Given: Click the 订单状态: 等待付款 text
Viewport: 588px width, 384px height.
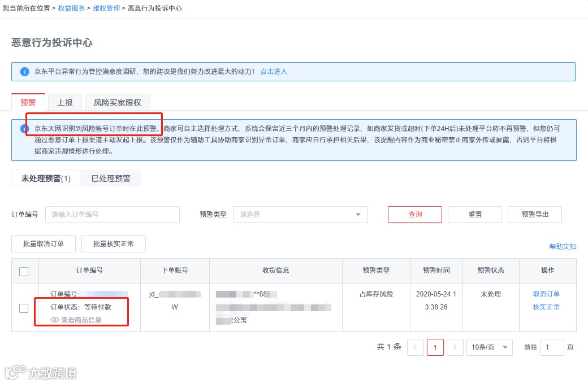Looking at the screenshot, I should (81, 307).
